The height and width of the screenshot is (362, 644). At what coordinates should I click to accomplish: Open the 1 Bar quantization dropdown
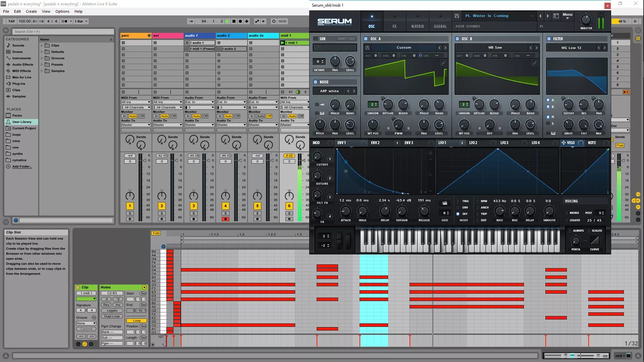[x=81, y=21]
